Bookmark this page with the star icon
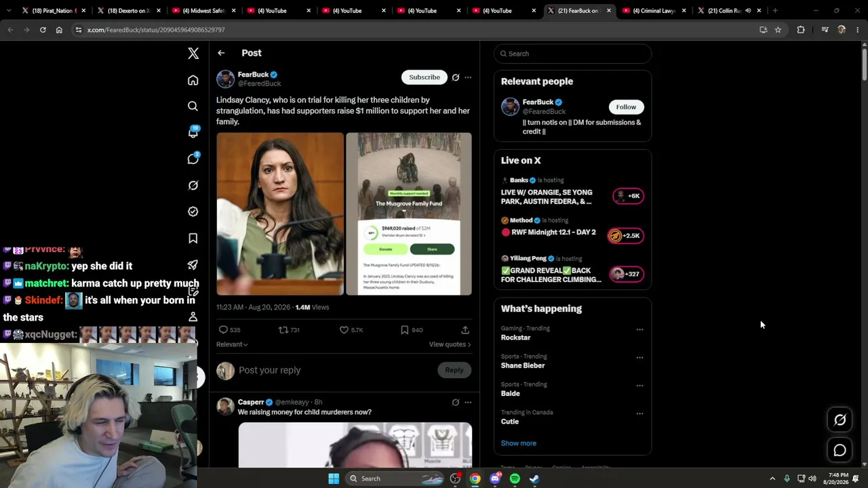This screenshot has height=488, width=868. (778, 30)
